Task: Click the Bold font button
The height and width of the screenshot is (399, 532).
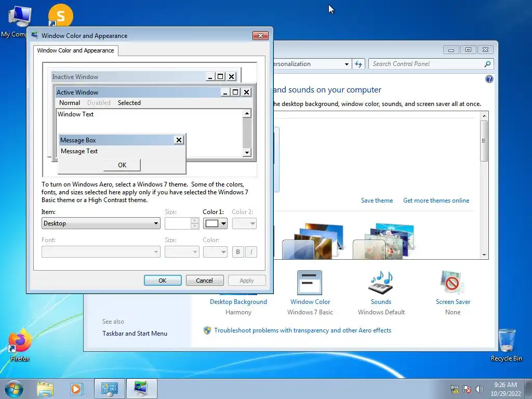Action: (238, 252)
